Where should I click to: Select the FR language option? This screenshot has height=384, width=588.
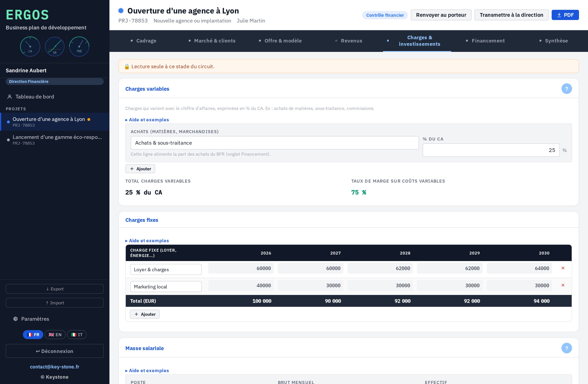(33, 335)
